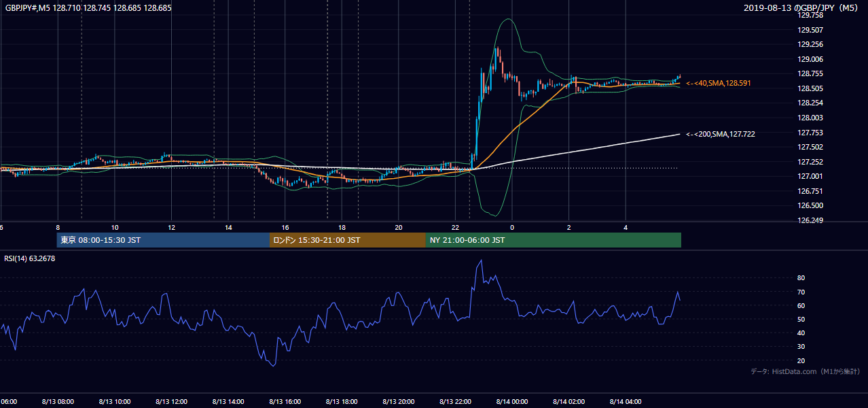Click hour label 18 on price chart axis
This screenshot has width=868, height=408.
[342, 227]
